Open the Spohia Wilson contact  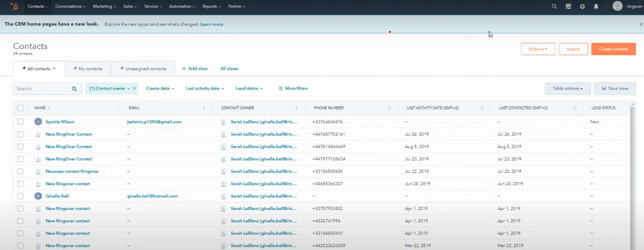pyautogui.click(x=60, y=122)
